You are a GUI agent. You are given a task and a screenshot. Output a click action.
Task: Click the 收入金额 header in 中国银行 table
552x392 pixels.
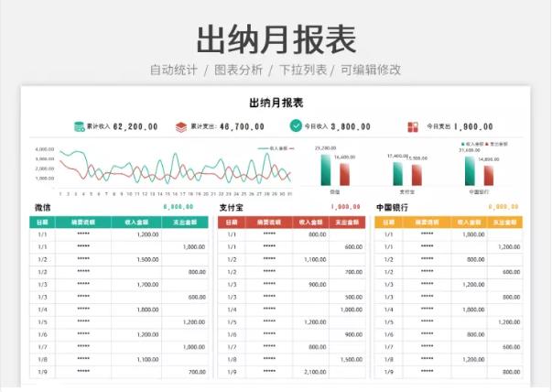[469, 223]
